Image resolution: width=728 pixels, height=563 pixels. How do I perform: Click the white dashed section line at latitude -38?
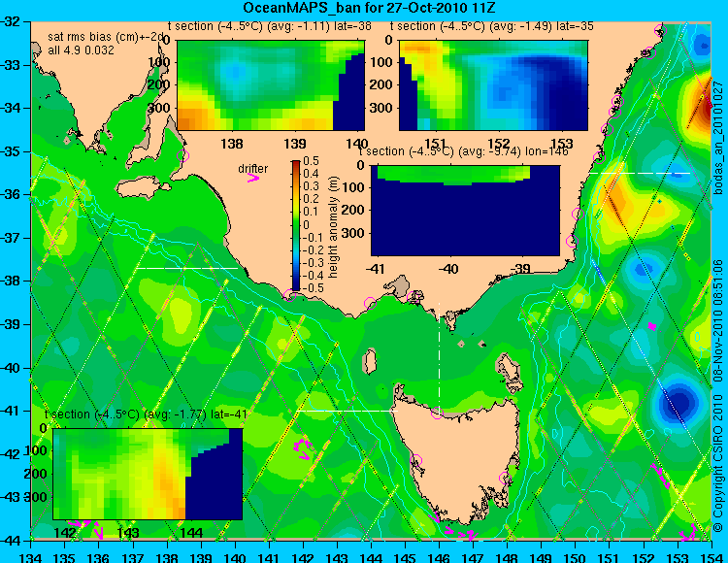(x=186, y=268)
